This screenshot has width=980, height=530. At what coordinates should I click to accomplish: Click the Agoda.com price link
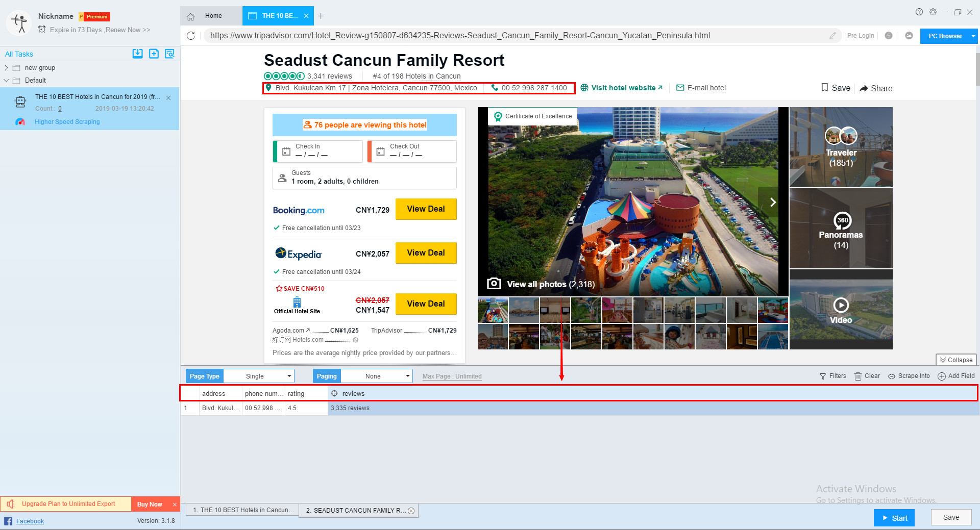coord(315,331)
